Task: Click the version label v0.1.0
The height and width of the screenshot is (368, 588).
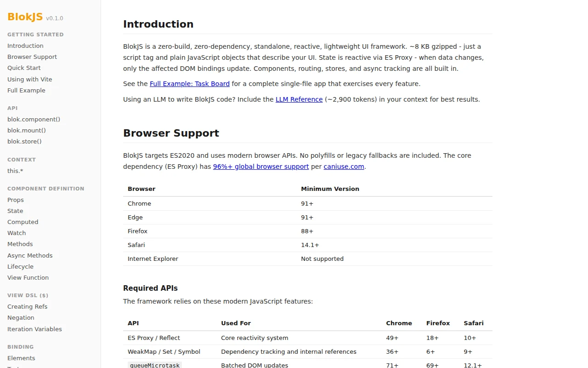Action: pos(55,18)
